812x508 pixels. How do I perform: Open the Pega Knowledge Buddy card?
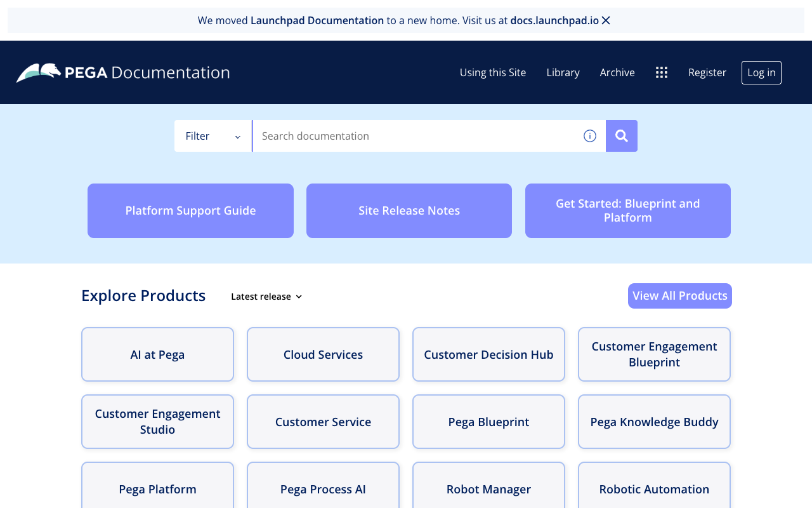[x=654, y=422]
